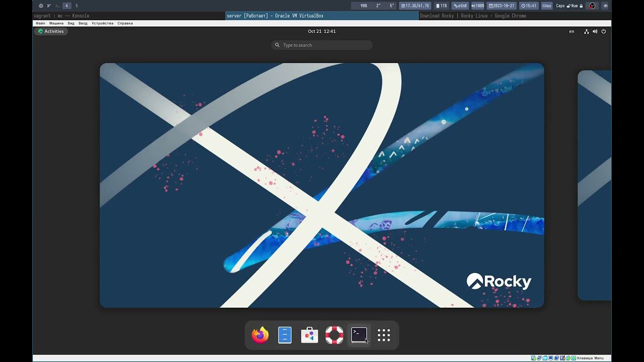Open the Машина menu
Screen dimensions: 644x362
click(56, 23)
